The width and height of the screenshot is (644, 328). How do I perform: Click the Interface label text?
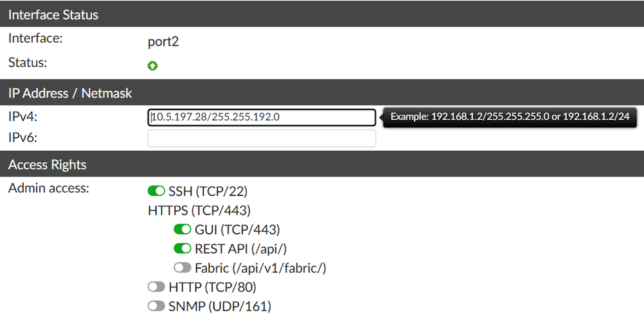click(x=35, y=38)
